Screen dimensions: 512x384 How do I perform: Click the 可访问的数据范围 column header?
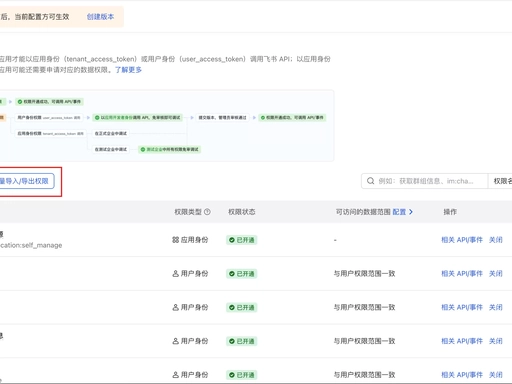pos(363,212)
